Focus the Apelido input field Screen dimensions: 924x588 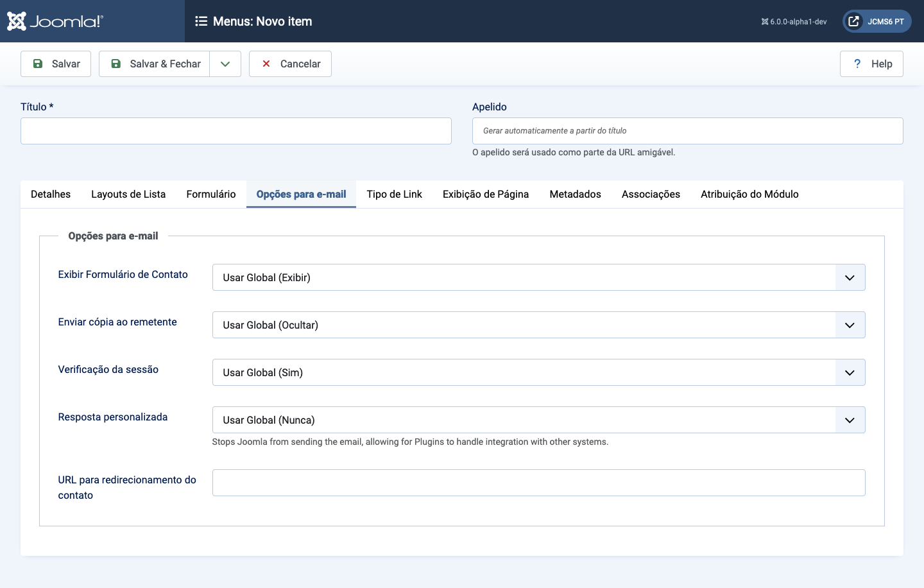(x=688, y=131)
